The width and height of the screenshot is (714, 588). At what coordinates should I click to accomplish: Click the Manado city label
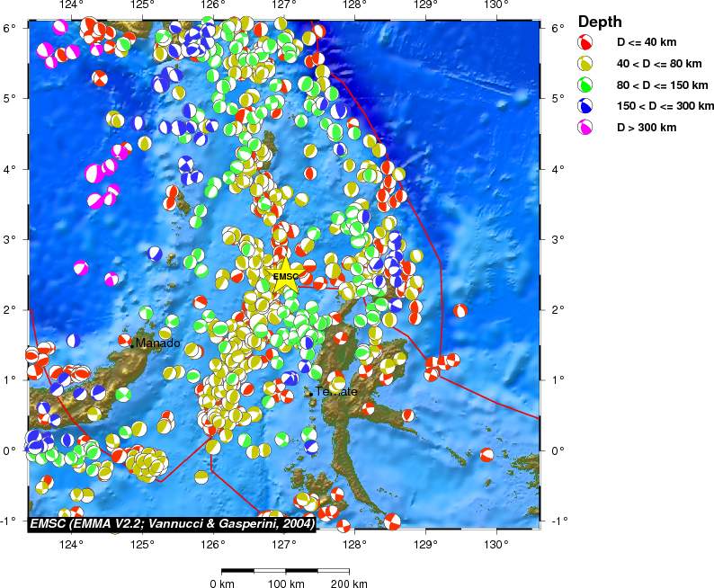[x=157, y=343]
